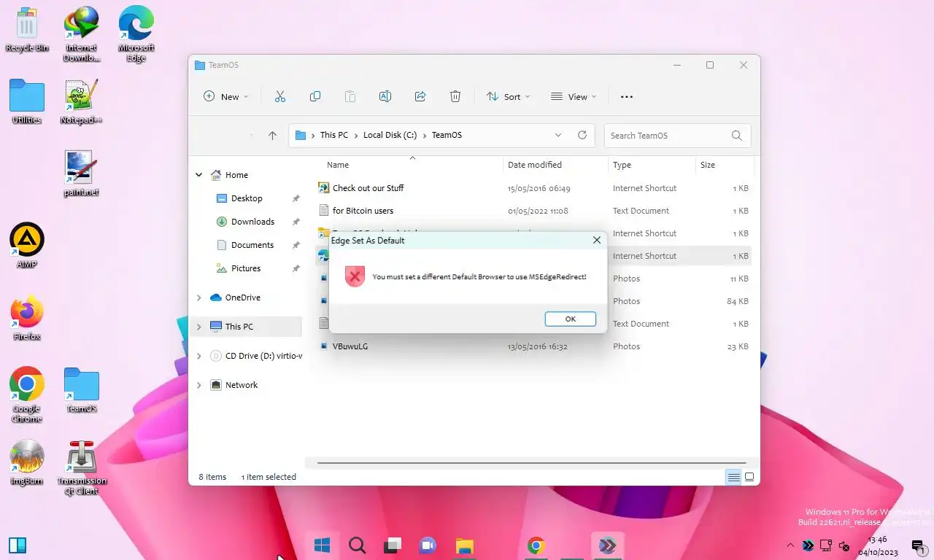
Task: Open Pictures in the navigation pane
Action: click(x=246, y=268)
